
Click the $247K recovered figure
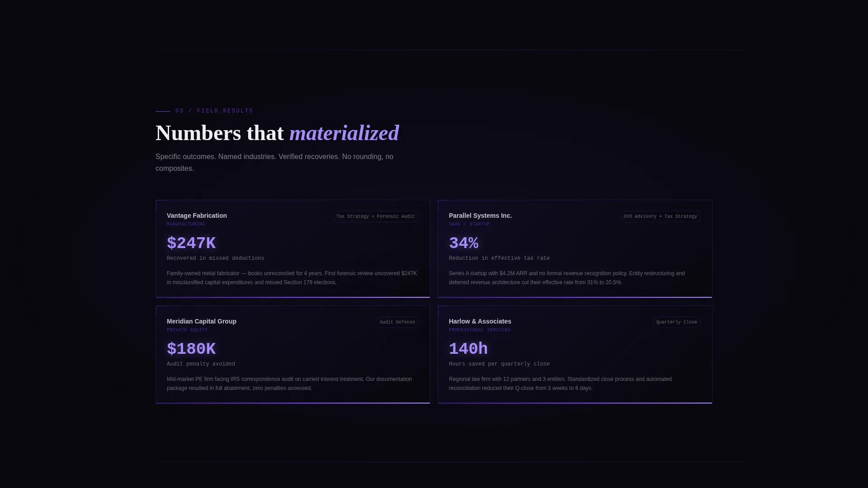point(191,244)
